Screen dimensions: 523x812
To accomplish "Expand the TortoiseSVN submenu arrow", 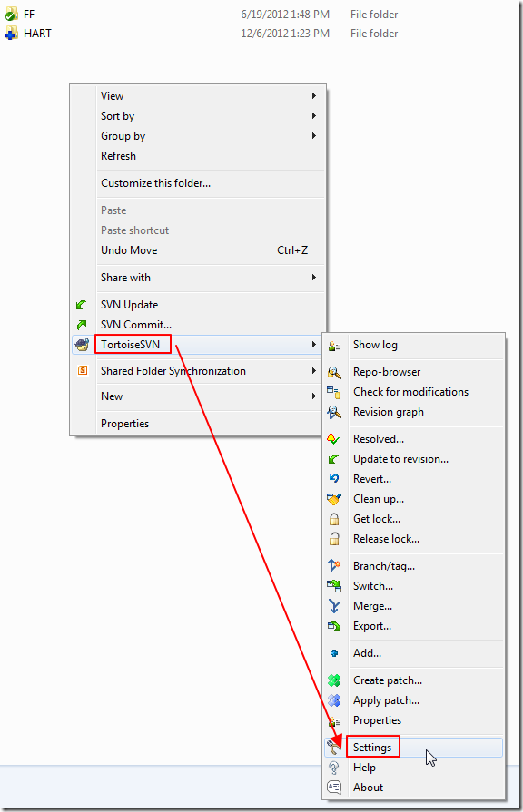I will [x=314, y=345].
